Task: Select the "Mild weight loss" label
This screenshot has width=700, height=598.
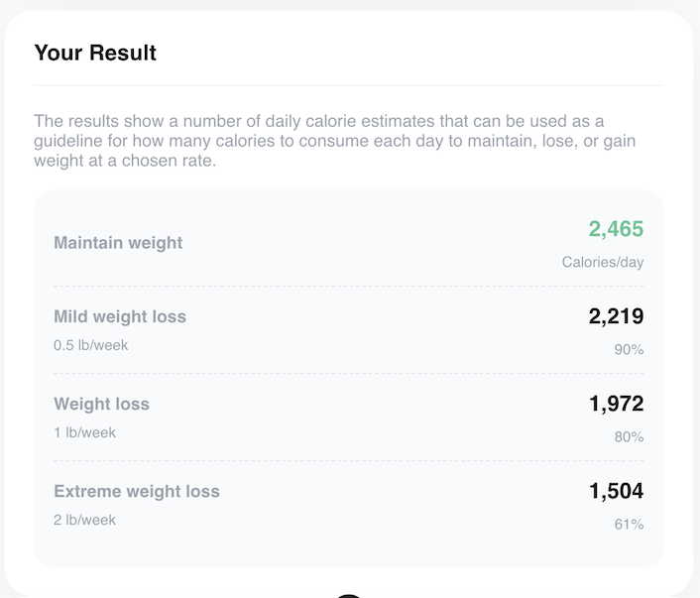Action: click(x=120, y=317)
